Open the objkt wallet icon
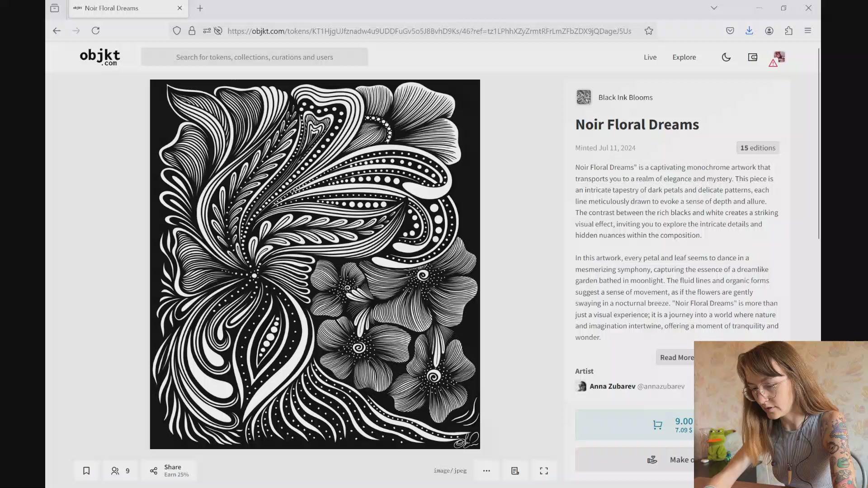This screenshot has height=488, width=868. (x=752, y=57)
